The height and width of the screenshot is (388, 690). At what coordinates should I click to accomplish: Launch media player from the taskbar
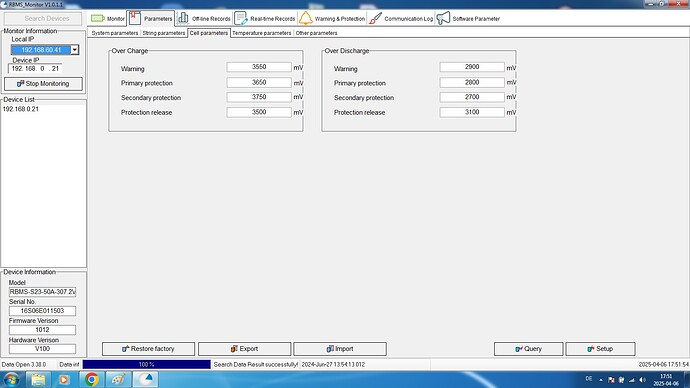coord(64,379)
